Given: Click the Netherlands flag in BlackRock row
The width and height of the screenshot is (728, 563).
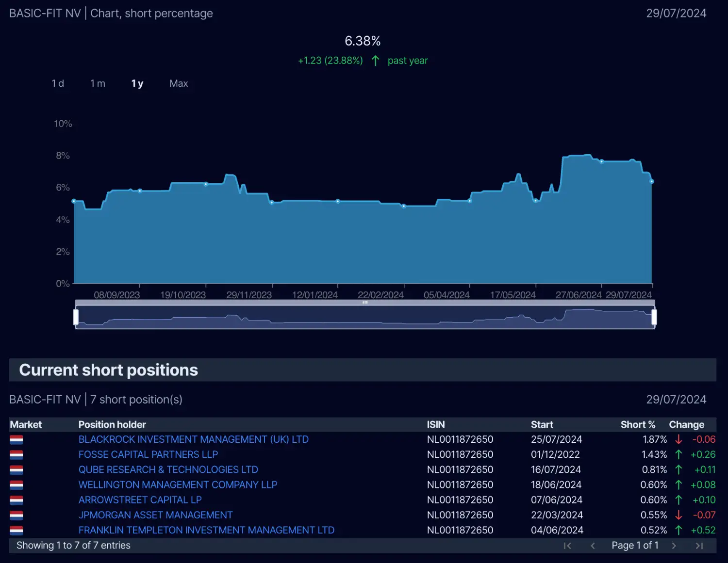Looking at the screenshot, I should coord(17,440).
